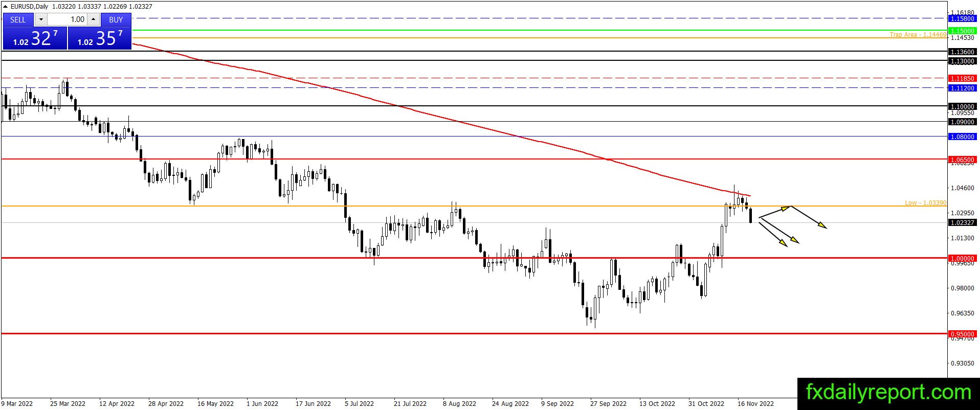980x410 pixels.
Task: Click the Low 1.03390 line label
Action: [x=925, y=203]
